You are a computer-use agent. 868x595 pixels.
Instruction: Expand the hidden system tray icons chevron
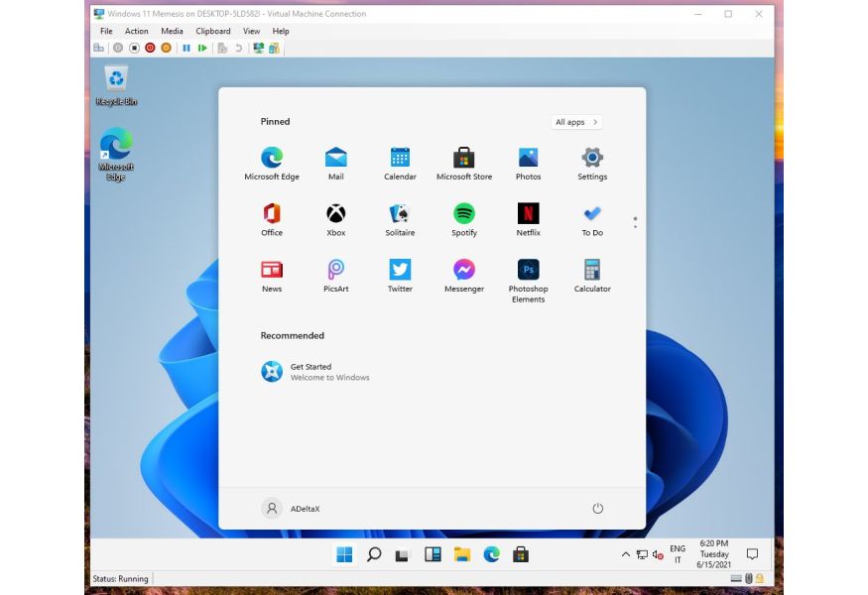[626, 554]
